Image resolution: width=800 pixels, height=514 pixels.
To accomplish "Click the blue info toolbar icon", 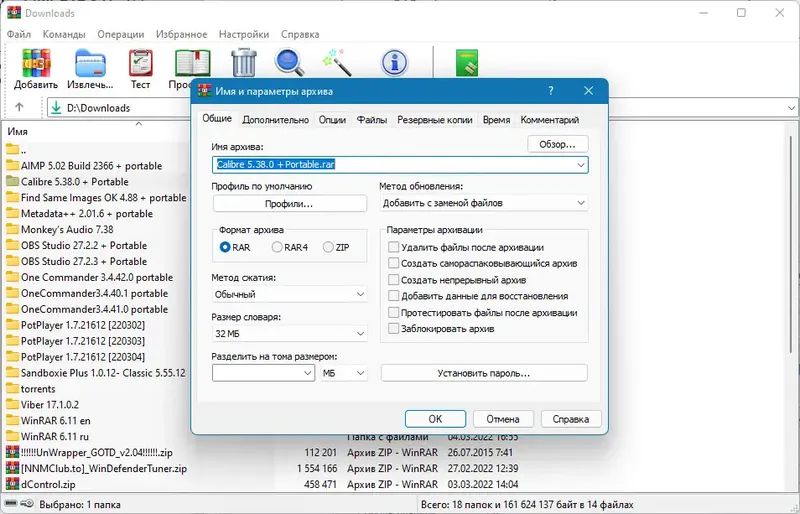I will pyautogui.click(x=394, y=63).
